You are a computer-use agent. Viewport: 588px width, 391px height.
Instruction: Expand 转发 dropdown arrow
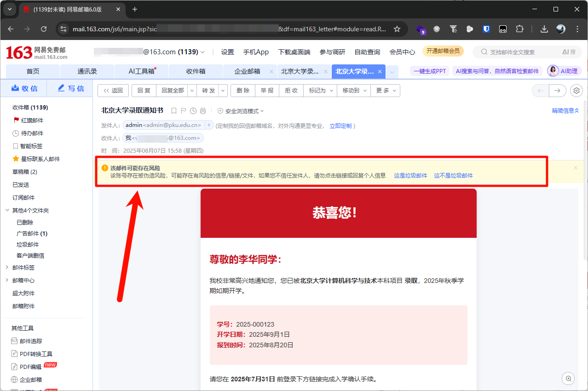(223, 91)
